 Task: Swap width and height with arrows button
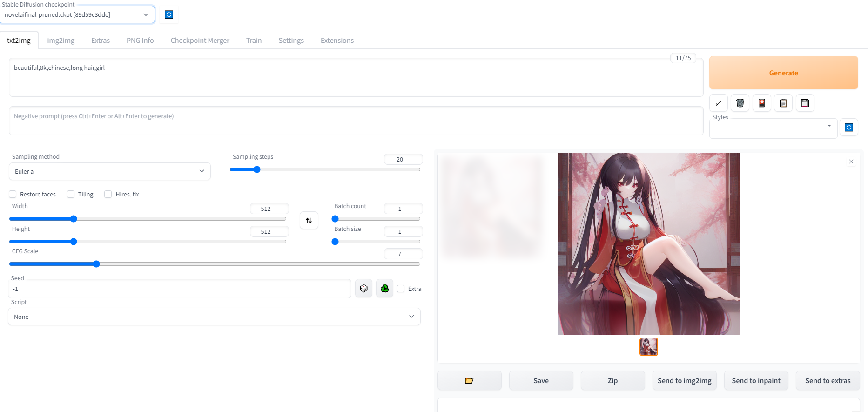(309, 220)
